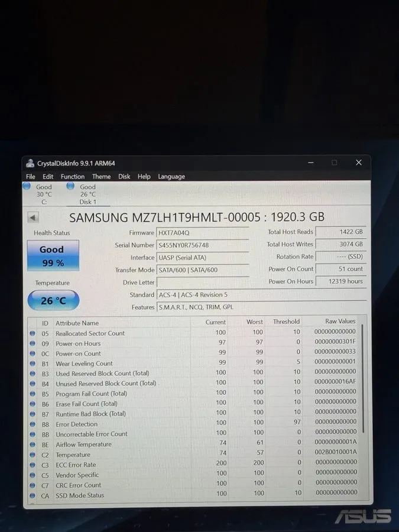Click status dot for Uncorrectable Error Count
The image size is (399, 532).
coord(33,434)
